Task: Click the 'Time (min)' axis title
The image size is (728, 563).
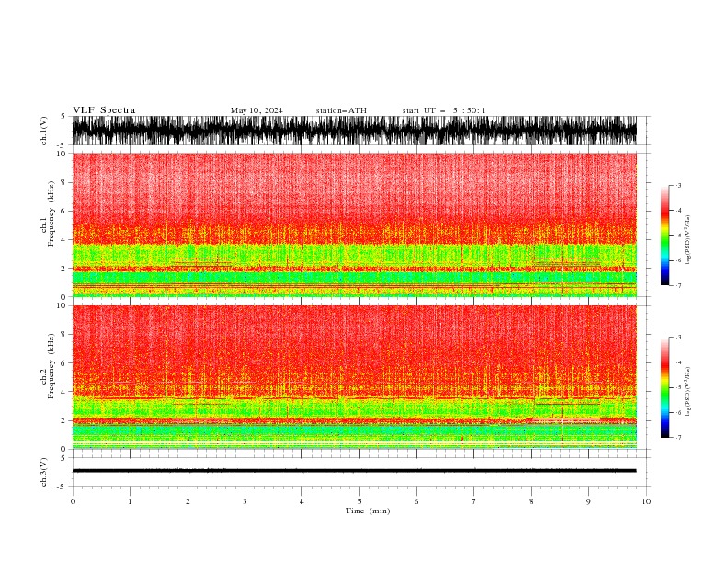Action: pos(368,511)
